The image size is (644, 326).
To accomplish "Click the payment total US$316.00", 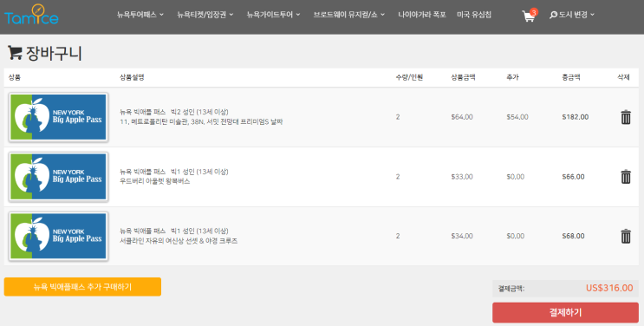I will click(x=609, y=288).
